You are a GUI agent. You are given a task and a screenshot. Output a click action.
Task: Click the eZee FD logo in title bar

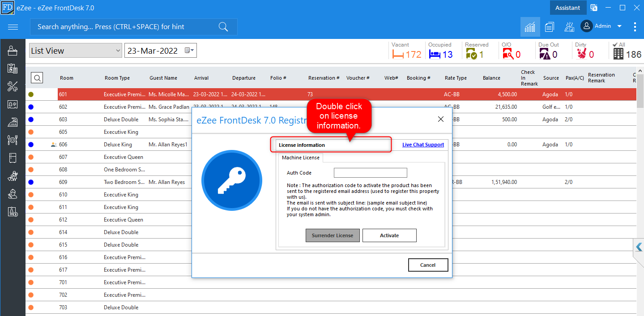tap(8, 8)
